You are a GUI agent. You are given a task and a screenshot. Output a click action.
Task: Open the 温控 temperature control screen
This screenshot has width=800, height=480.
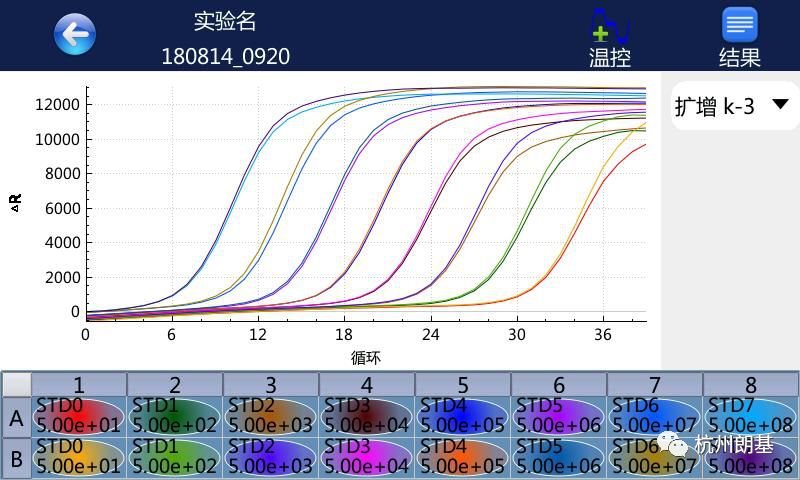click(x=610, y=37)
